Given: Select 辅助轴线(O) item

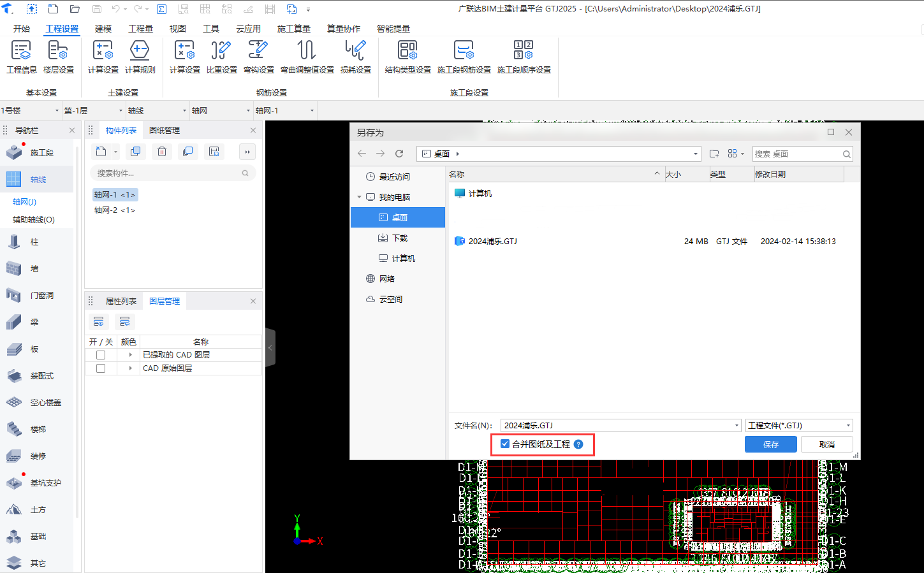Looking at the screenshot, I should click(34, 220).
